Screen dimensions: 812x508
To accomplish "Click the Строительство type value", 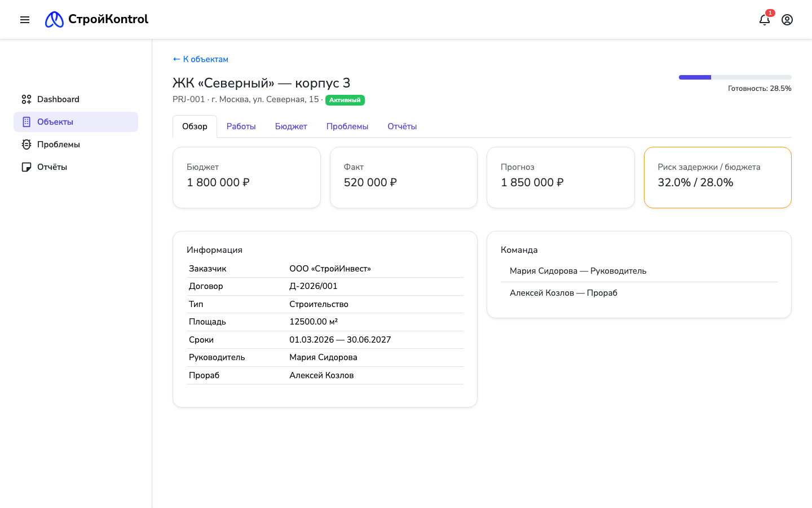I will (x=319, y=304).
